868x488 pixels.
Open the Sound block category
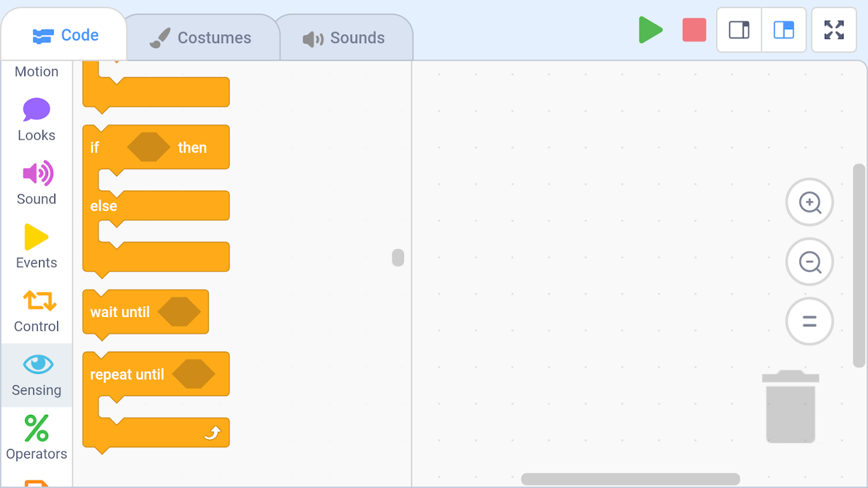point(37,184)
